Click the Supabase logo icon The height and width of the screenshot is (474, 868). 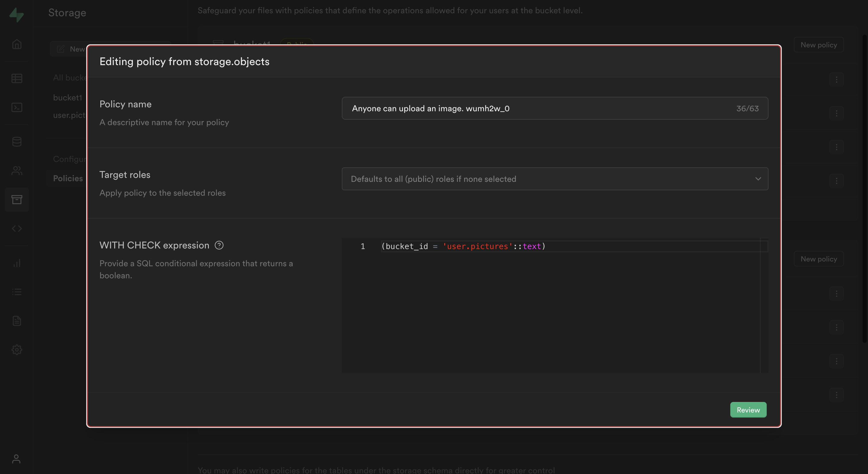click(x=17, y=14)
